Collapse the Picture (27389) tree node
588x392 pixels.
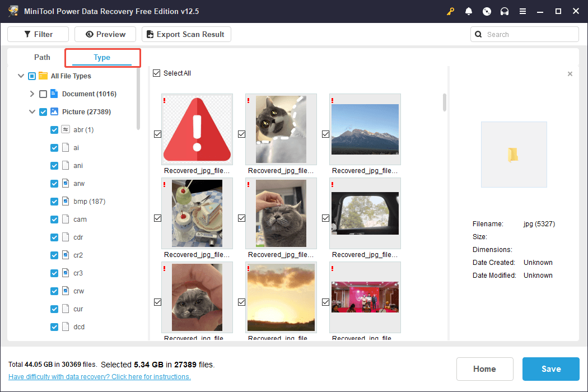click(32, 112)
